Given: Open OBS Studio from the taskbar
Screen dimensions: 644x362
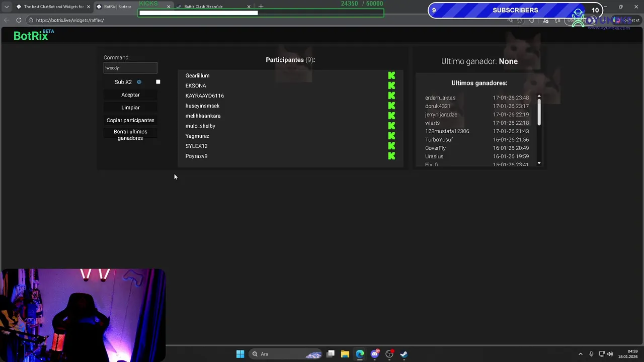Looking at the screenshot, I should coord(389,354).
